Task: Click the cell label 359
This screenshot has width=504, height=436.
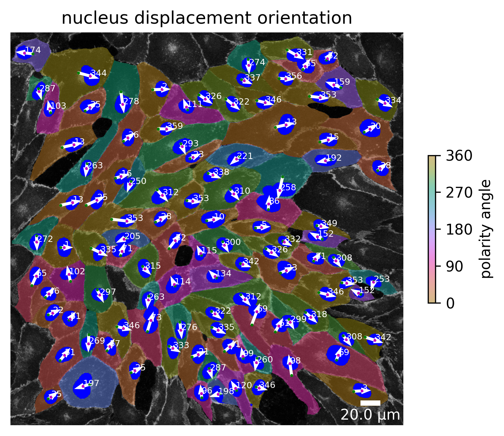Action: tap(175, 126)
